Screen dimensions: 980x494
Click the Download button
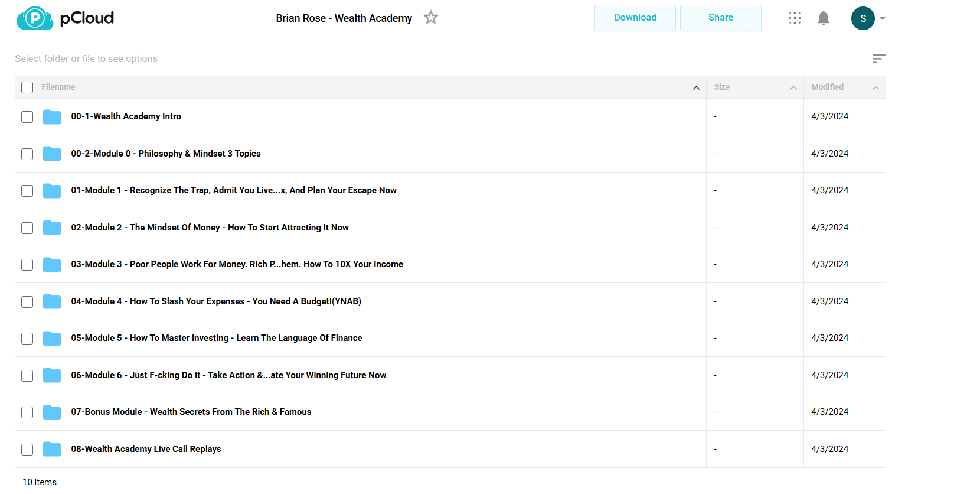pyautogui.click(x=635, y=18)
